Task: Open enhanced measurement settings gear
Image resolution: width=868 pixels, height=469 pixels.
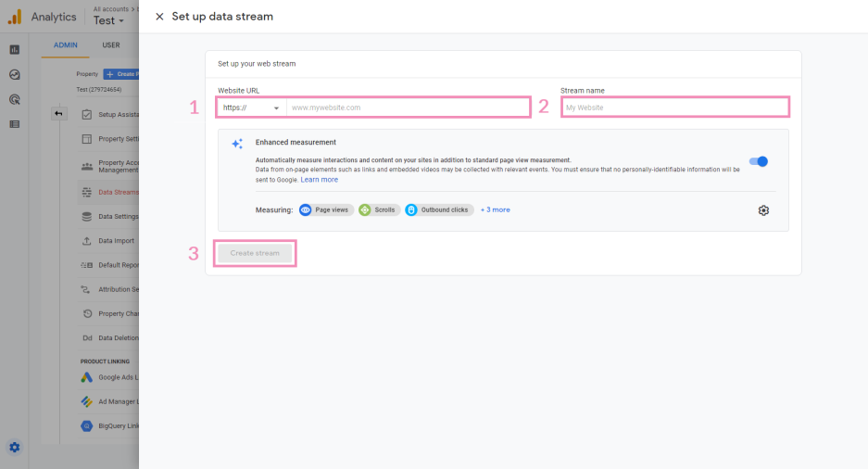Action: coord(763,210)
